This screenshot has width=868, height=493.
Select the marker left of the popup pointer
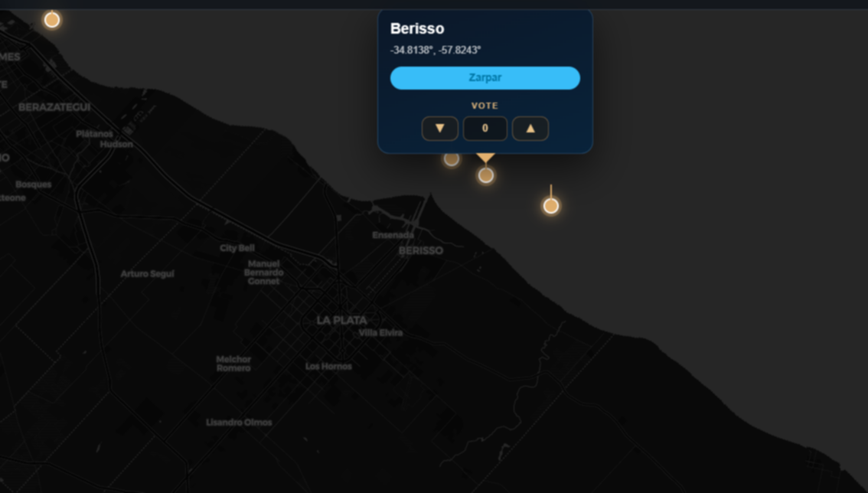(452, 159)
